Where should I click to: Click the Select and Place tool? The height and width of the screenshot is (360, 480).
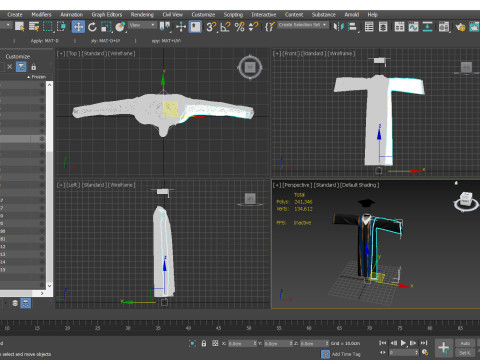coord(120,27)
